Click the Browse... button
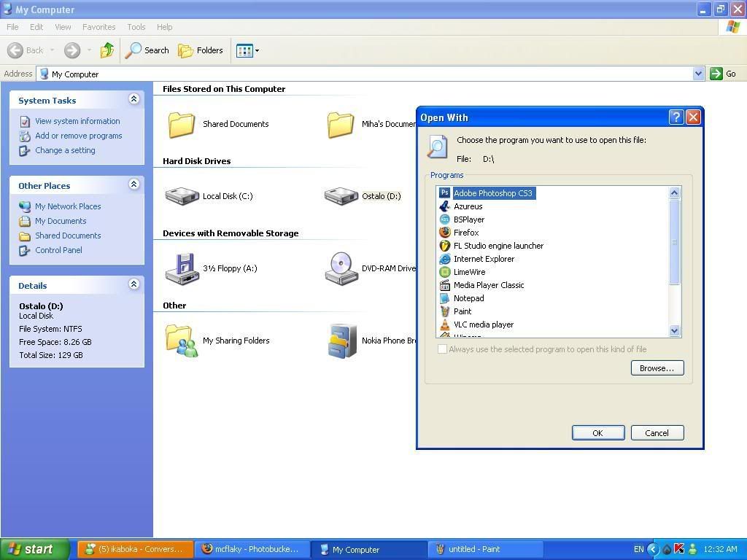The image size is (747, 560). click(657, 368)
